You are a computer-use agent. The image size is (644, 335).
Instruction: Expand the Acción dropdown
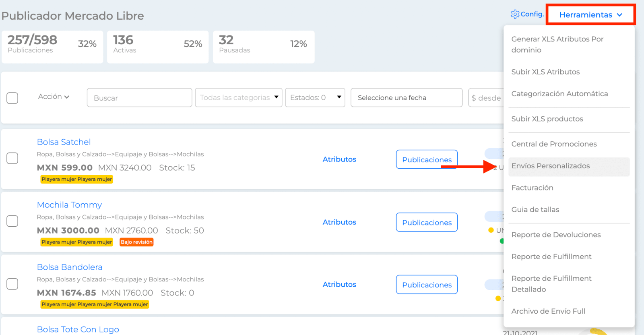click(54, 97)
